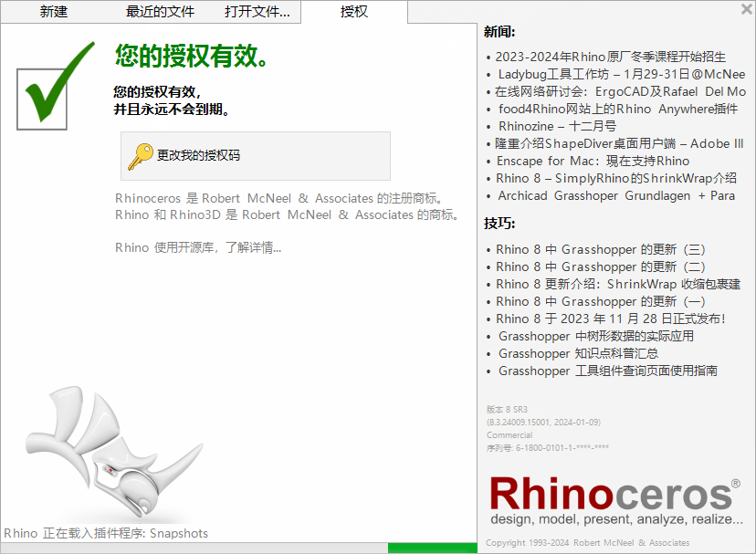Click the 并且永远不会到期 text
The height and width of the screenshot is (554, 756).
click(171, 110)
